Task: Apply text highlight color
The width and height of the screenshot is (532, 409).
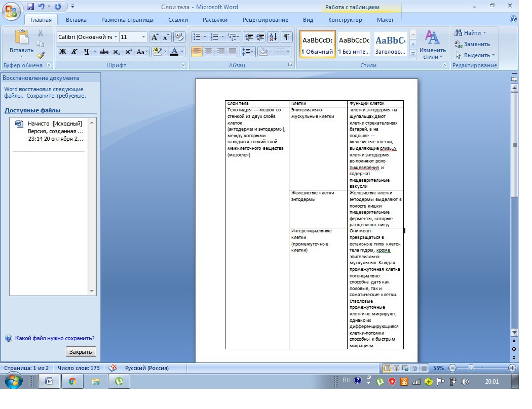Action: [x=157, y=52]
